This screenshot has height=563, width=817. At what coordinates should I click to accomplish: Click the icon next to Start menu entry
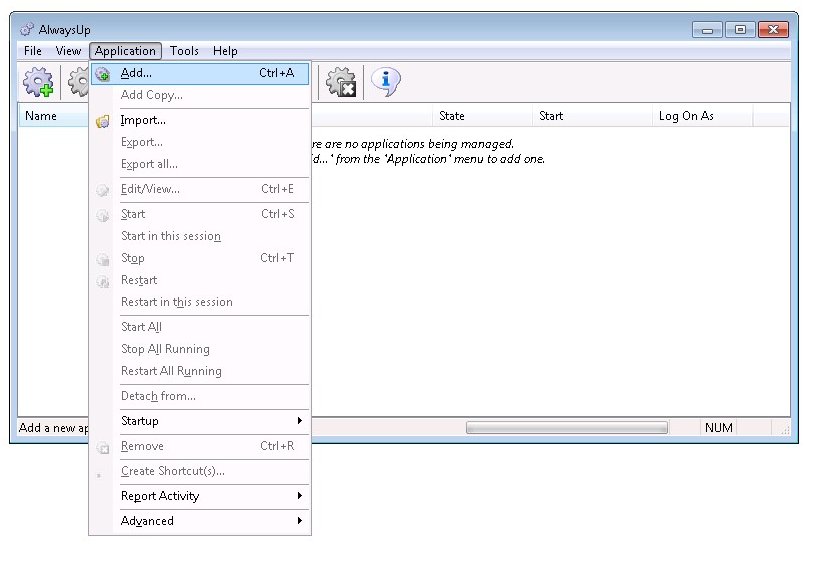tap(103, 215)
